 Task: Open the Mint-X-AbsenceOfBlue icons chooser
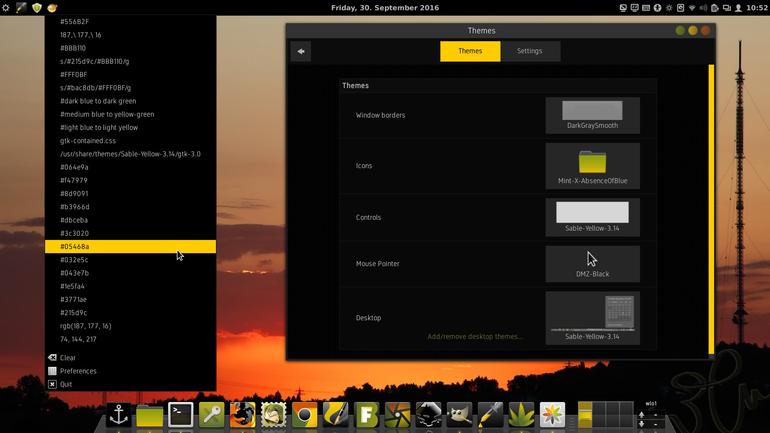click(x=592, y=166)
